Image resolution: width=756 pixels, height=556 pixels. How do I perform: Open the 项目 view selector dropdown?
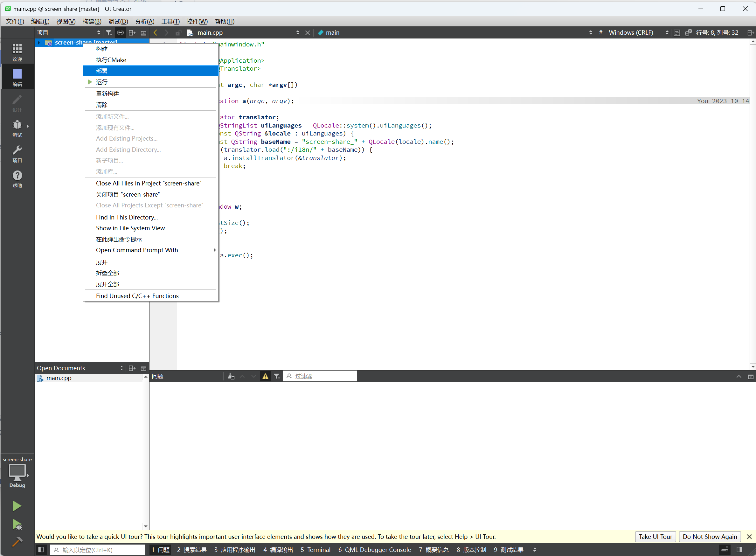coord(69,33)
